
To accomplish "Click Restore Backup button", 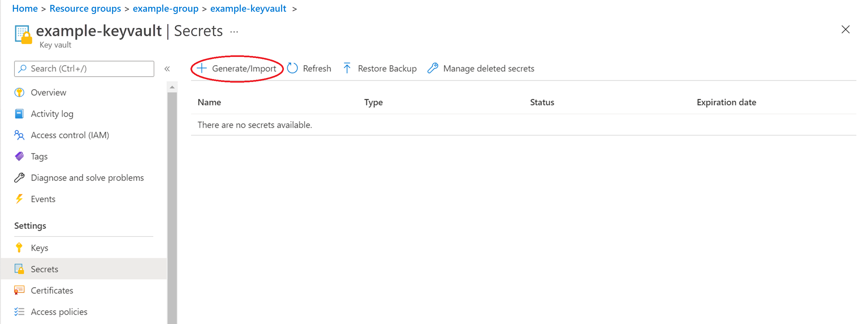I will click(380, 68).
